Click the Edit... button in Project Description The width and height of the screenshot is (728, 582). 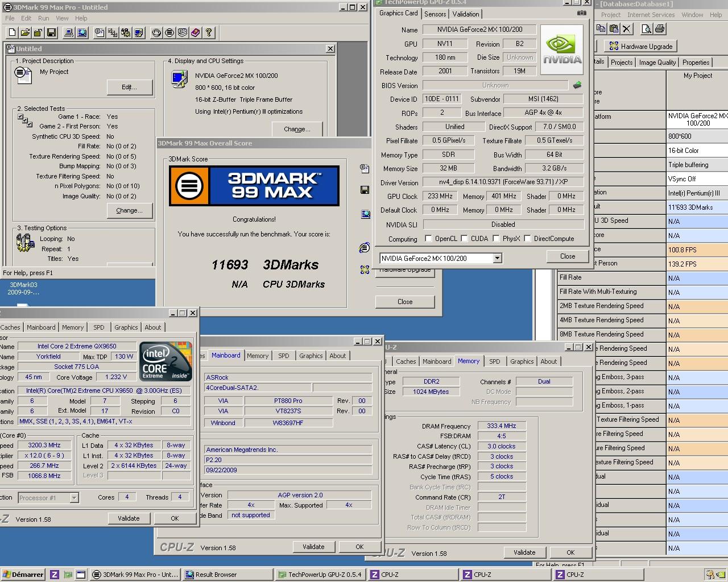tap(129, 87)
